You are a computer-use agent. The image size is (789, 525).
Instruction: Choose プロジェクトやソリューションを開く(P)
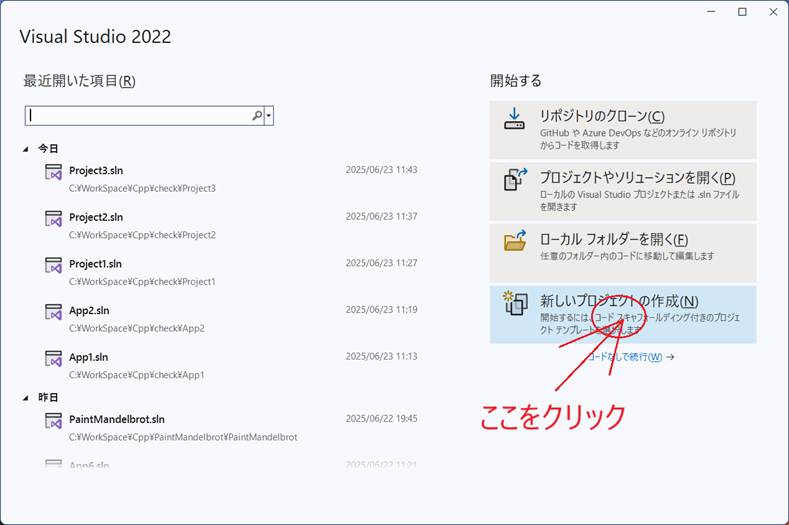click(x=623, y=191)
